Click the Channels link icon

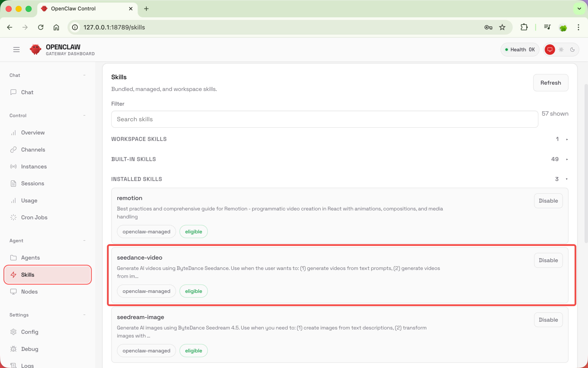point(13,150)
